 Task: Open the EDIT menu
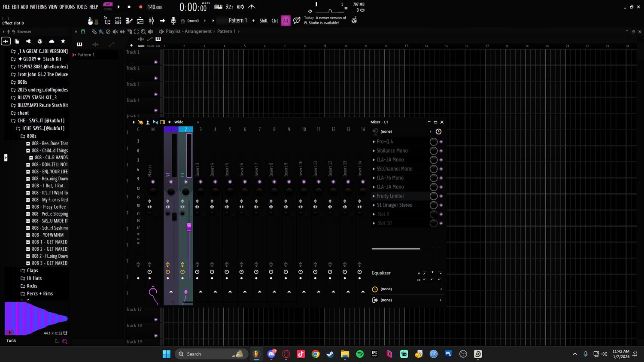tap(15, 7)
